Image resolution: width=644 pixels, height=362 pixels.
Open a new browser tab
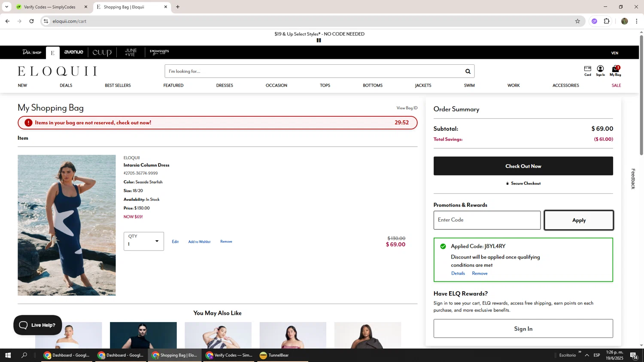pyautogui.click(x=178, y=7)
